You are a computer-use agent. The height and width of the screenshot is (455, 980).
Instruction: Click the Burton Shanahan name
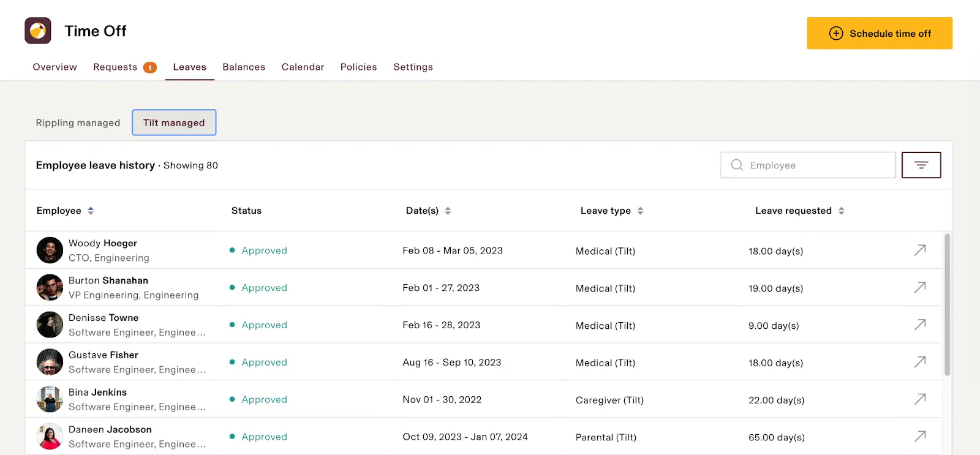(x=108, y=280)
